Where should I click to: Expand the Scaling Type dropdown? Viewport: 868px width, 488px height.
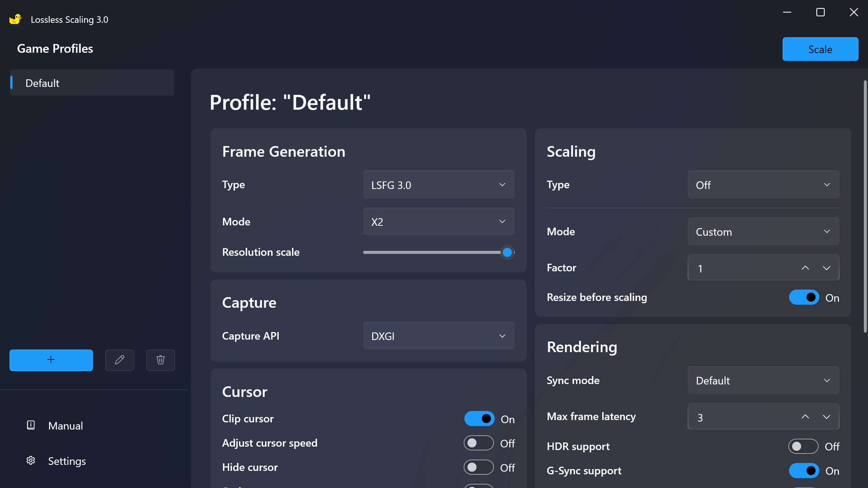click(x=763, y=184)
